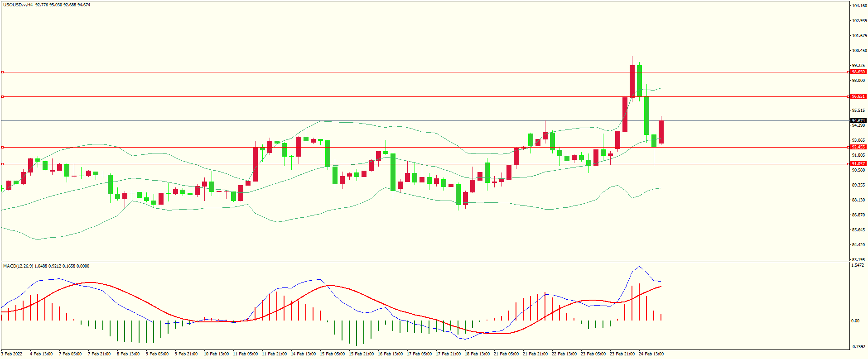Select the 96.651 red price tag

click(858, 96)
